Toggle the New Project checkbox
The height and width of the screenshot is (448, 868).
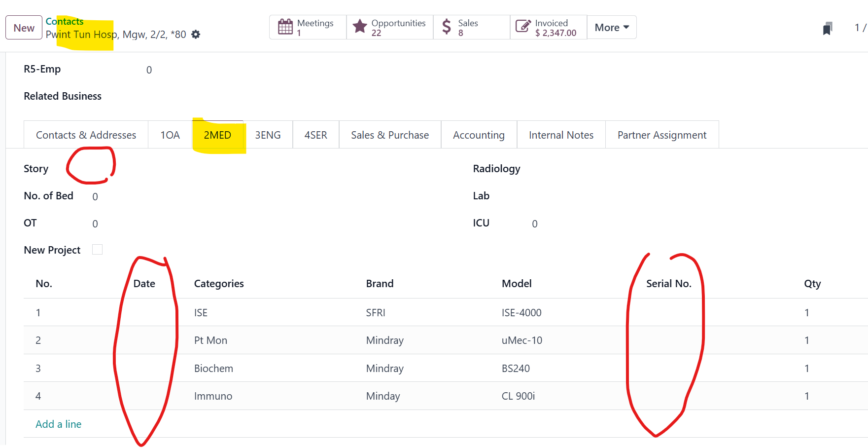98,250
